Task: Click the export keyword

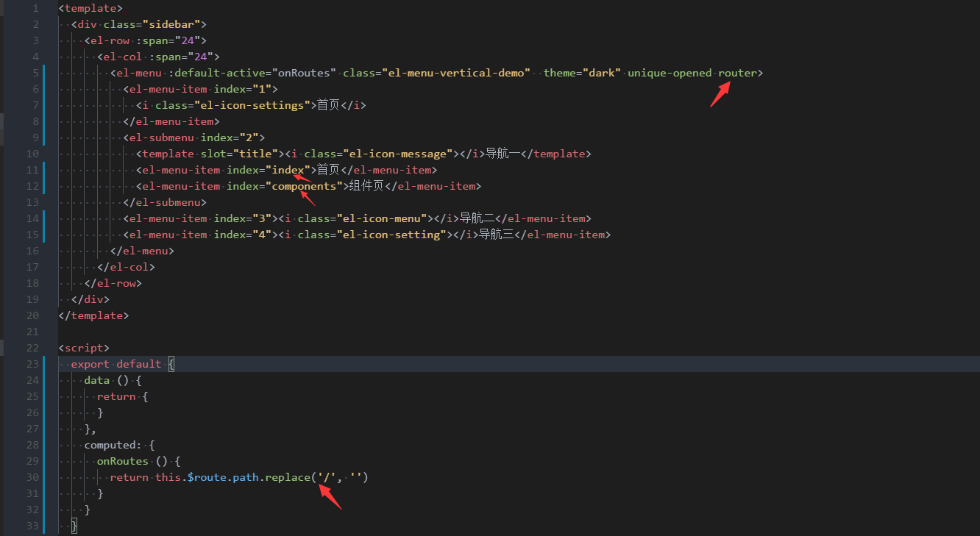Action: coord(90,364)
